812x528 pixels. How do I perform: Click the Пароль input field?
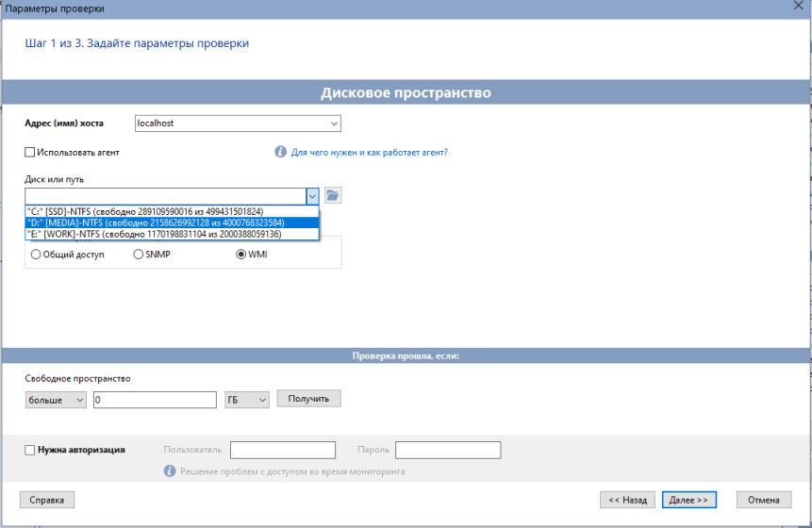(448, 451)
